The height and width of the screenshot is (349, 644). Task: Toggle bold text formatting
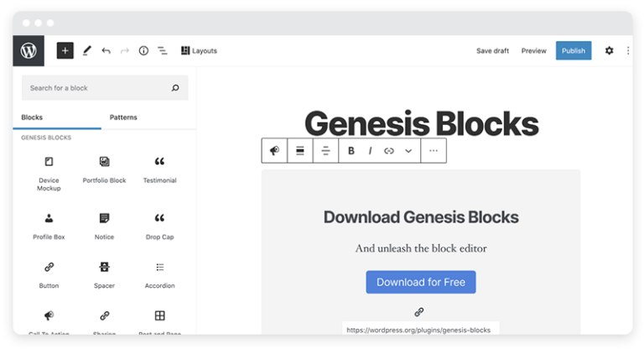click(x=351, y=151)
